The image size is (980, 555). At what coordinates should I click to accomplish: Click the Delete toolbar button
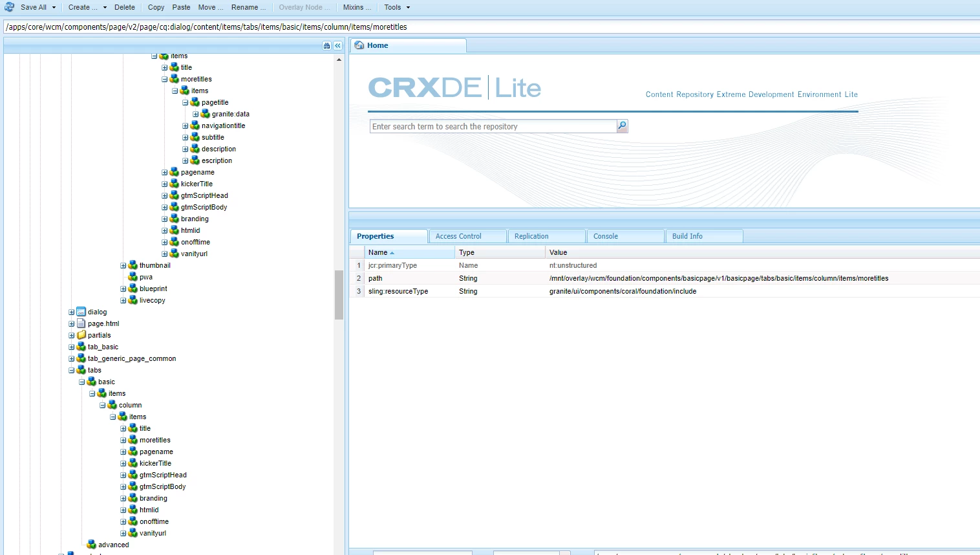coord(125,7)
